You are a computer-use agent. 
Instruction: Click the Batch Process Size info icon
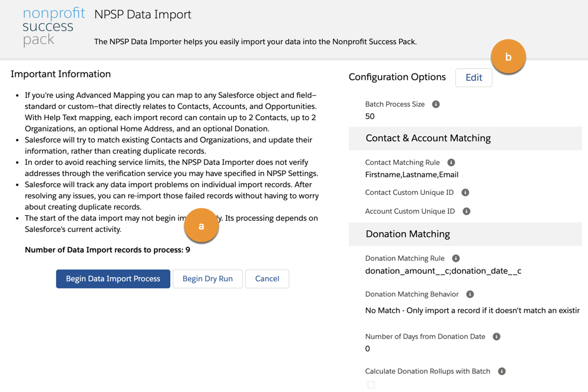435,104
